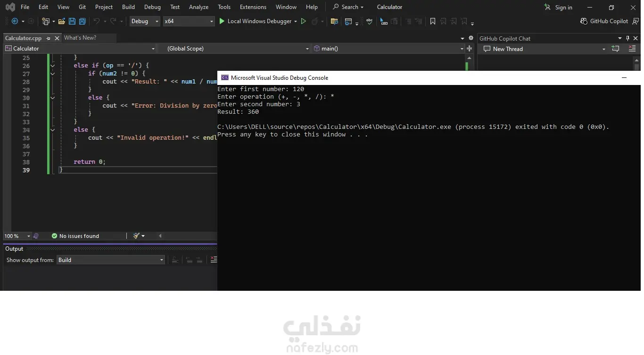Click "return 0;" on line 38
Image resolution: width=644 pixels, height=355 pixels.
click(x=90, y=162)
